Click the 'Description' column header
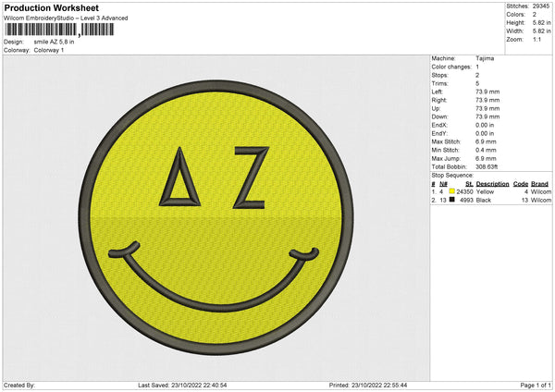This screenshot has width=555, height=392. tap(492, 184)
